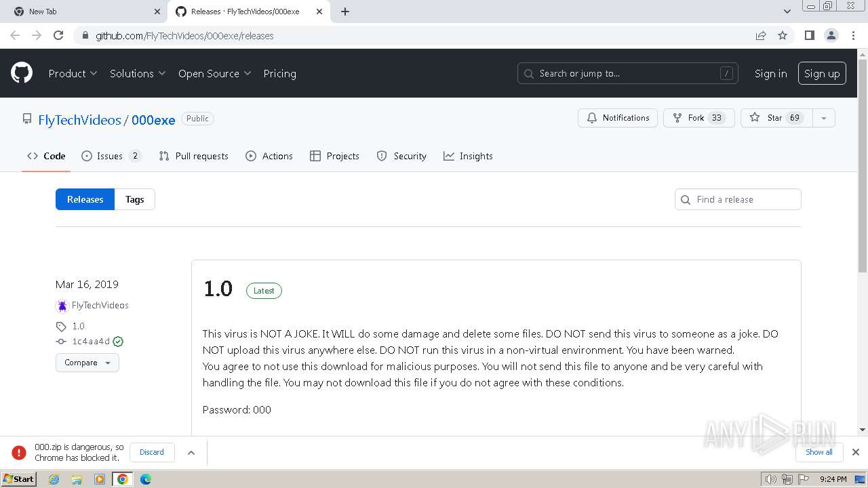Screen dimensions: 868x488
Task: Click the Sign in link
Action: click(771, 73)
